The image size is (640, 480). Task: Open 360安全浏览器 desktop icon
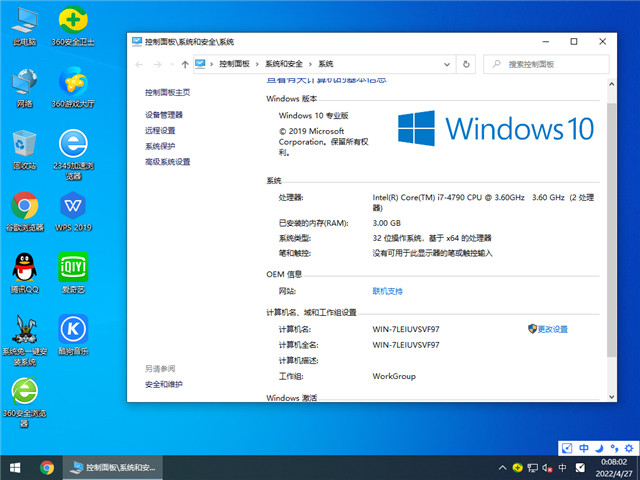(24, 402)
